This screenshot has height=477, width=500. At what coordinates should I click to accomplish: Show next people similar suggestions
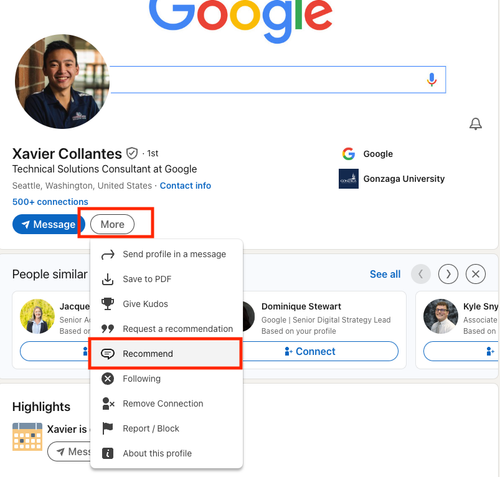[x=448, y=274]
